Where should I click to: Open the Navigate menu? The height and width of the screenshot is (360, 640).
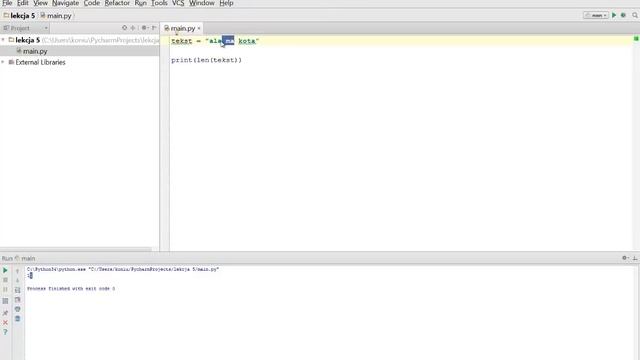[x=65, y=3]
